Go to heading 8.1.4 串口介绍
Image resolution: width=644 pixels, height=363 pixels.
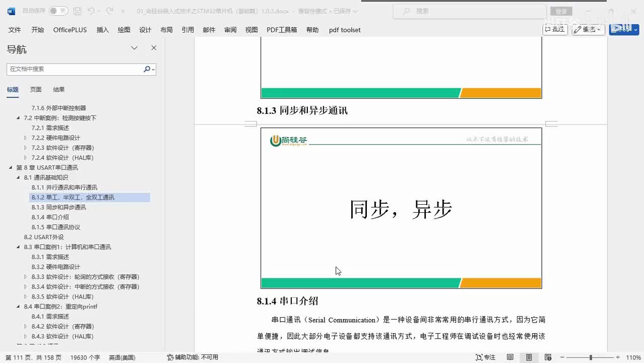pyautogui.click(x=50, y=217)
